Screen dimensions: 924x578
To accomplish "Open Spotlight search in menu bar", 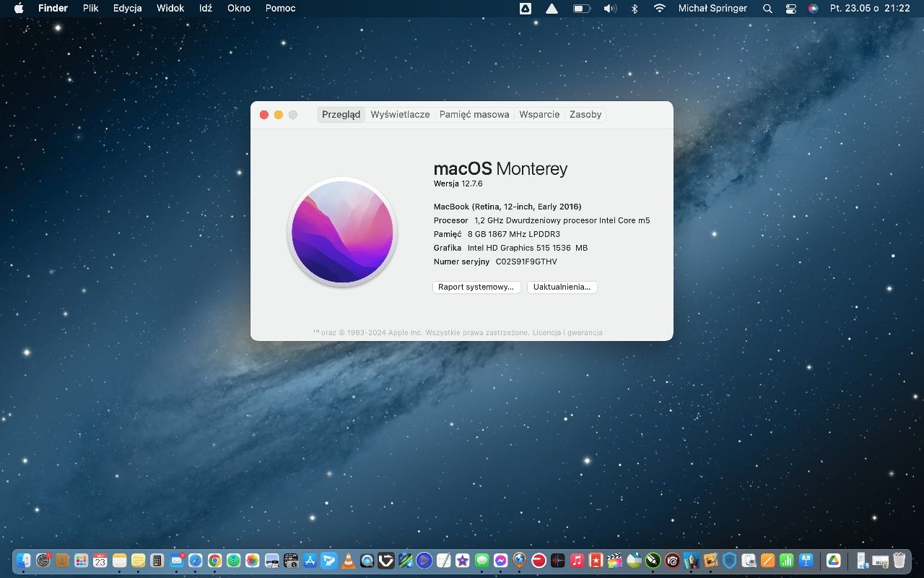I will [767, 9].
